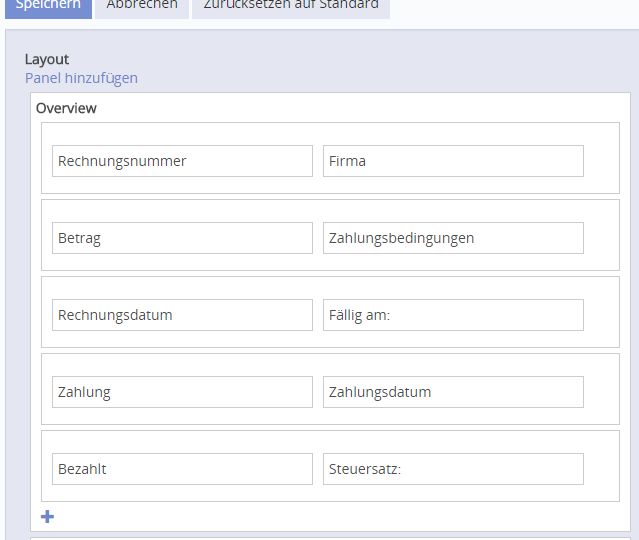
Task: Click the Layout section heading
Action: coord(47,59)
